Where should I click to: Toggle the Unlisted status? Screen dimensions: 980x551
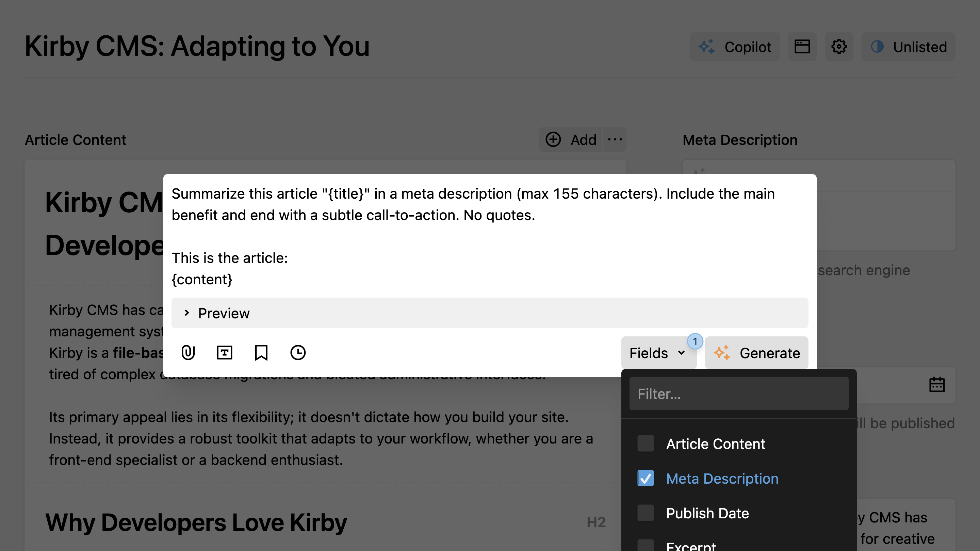(909, 46)
